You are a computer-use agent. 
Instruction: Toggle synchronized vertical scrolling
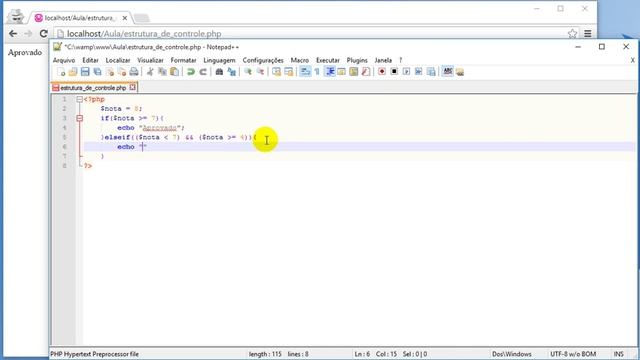point(276,72)
